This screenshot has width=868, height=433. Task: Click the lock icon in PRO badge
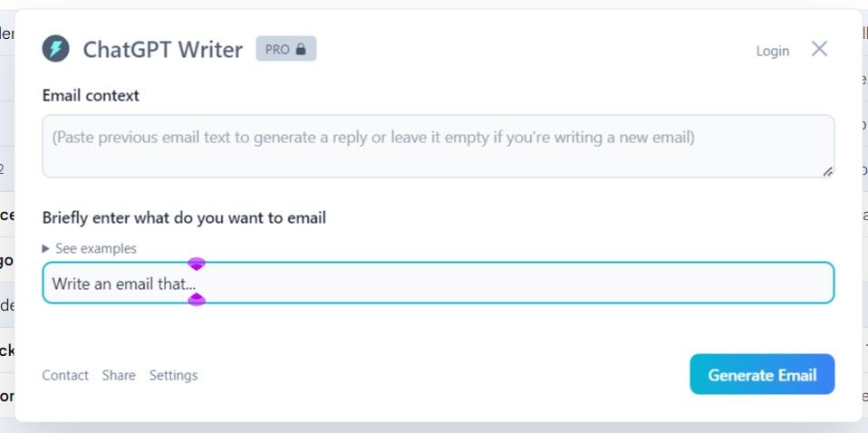[x=301, y=50]
